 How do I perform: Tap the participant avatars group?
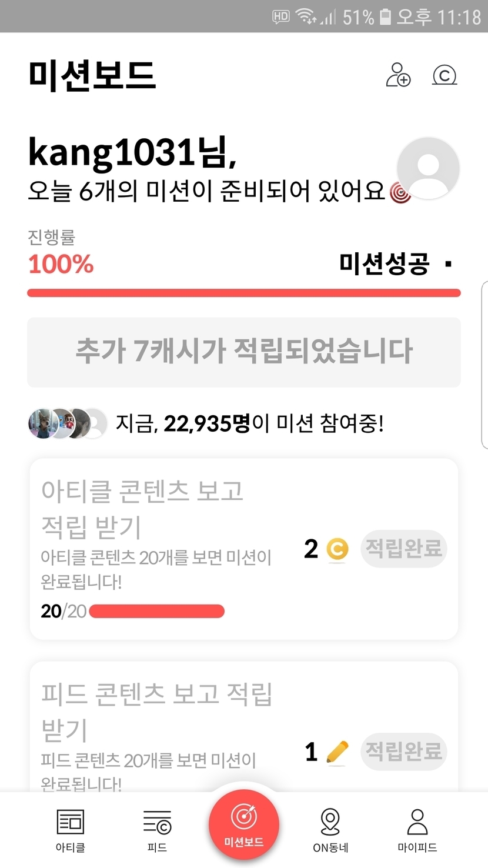point(68,423)
